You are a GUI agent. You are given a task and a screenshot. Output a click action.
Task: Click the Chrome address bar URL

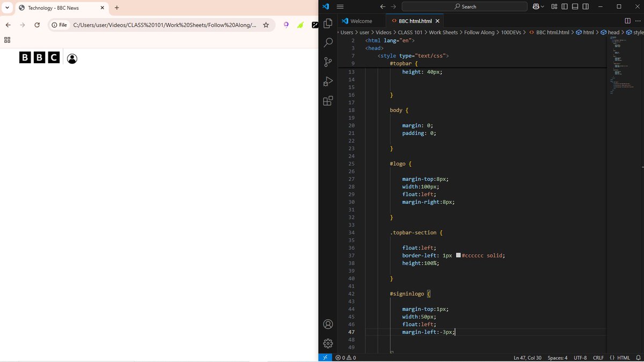[x=165, y=25]
